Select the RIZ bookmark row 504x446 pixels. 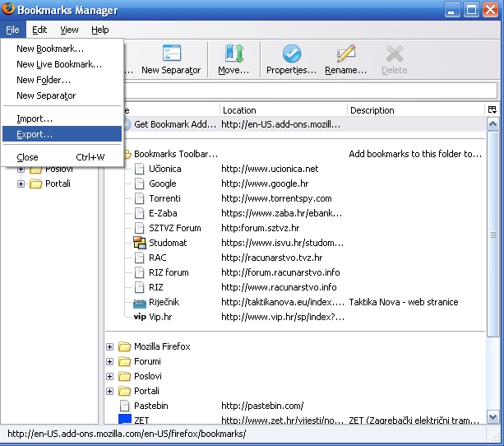tap(294, 287)
